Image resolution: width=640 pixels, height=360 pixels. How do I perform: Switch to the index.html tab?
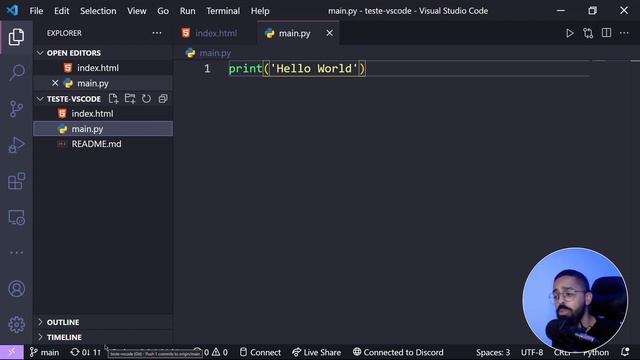click(x=216, y=33)
